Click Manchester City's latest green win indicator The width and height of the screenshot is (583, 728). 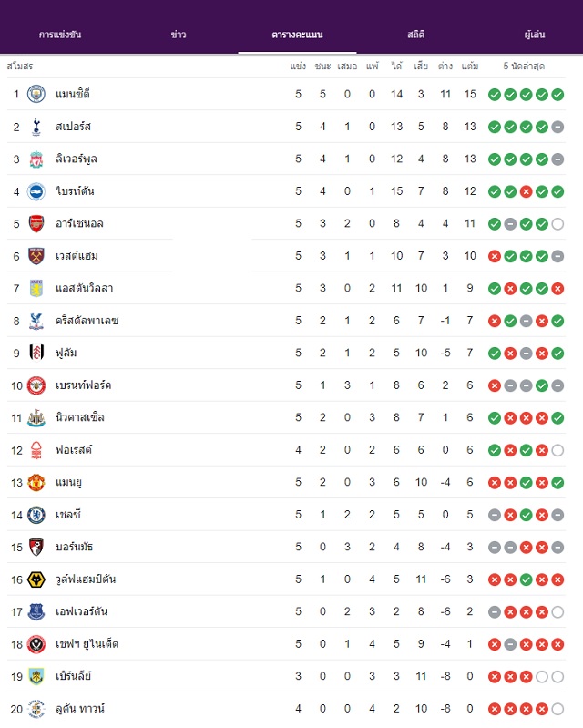click(x=557, y=95)
